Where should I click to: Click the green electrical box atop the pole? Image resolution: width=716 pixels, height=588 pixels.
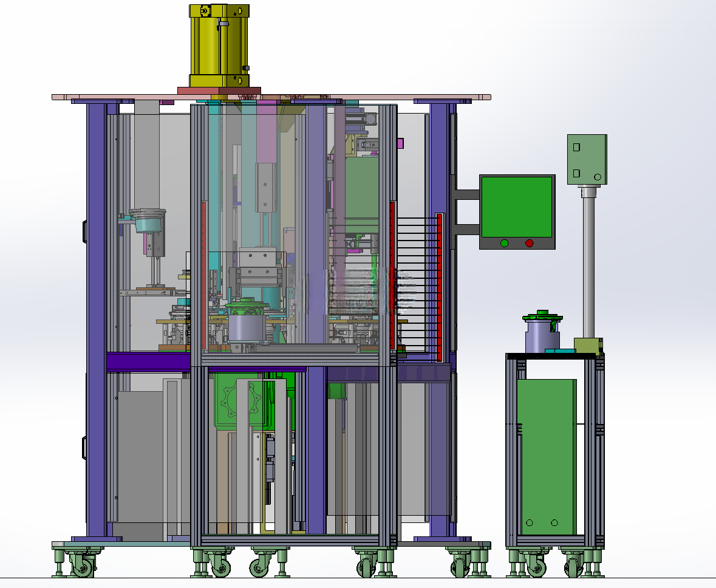587,159
